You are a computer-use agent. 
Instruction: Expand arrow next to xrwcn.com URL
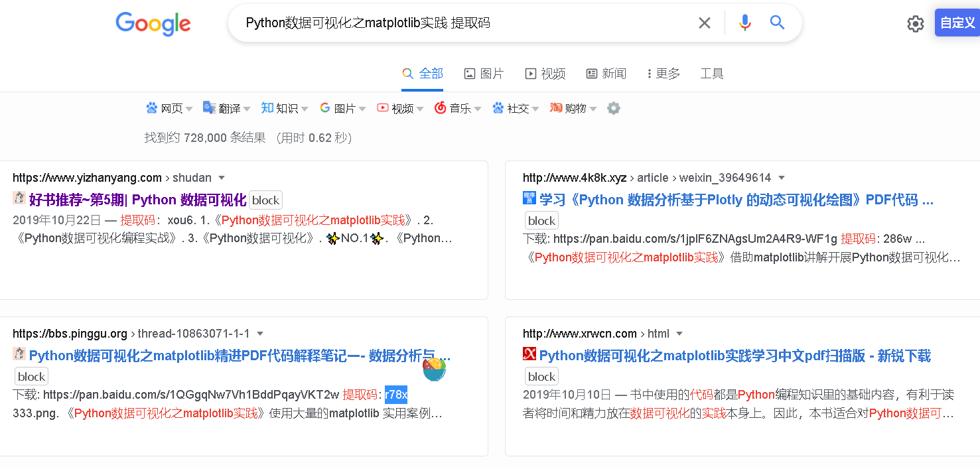point(679,334)
